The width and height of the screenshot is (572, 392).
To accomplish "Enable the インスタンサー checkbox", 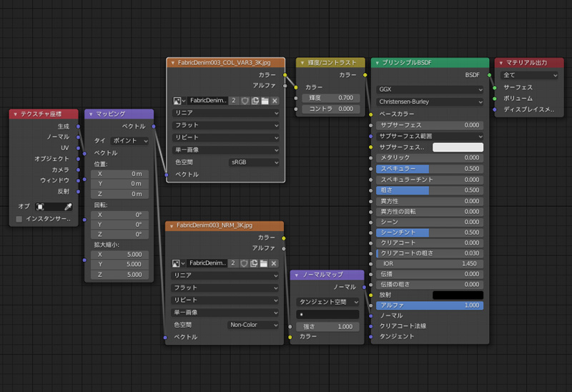I will pyautogui.click(x=19, y=219).
